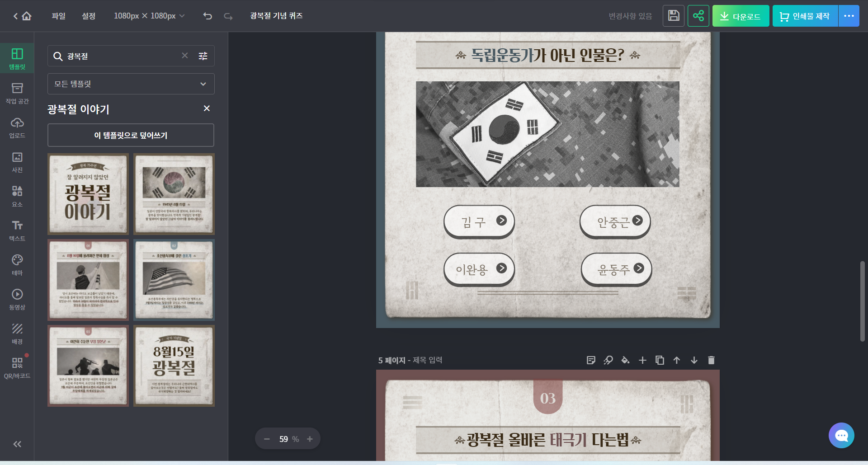
Task: Expand the 모든 템플릿 dropdown
Action: point(131,84)
